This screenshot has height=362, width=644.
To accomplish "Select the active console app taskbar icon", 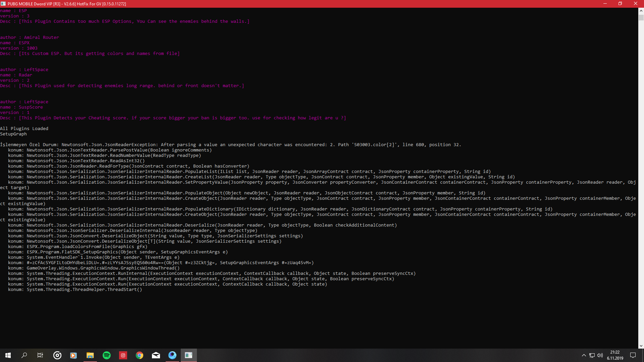I will (189, 355).
